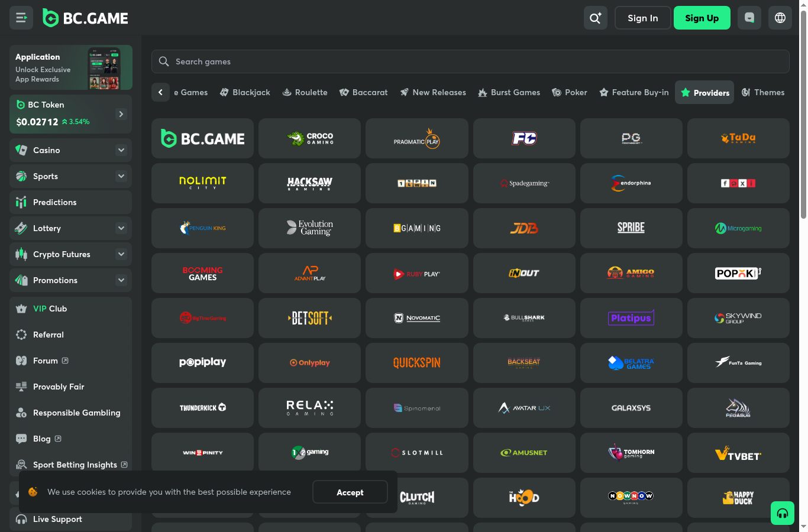Focus the Search games input field

pyautogui.click(x=470, y=61)
